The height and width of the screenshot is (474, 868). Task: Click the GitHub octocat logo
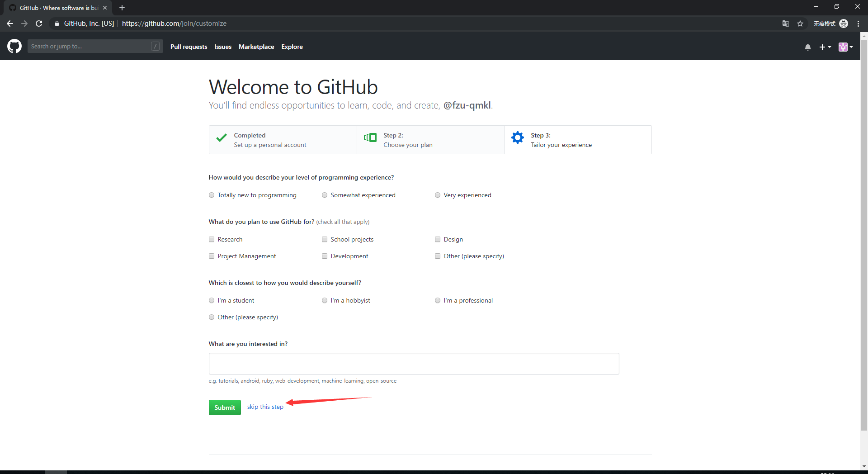tap(14, 46)
